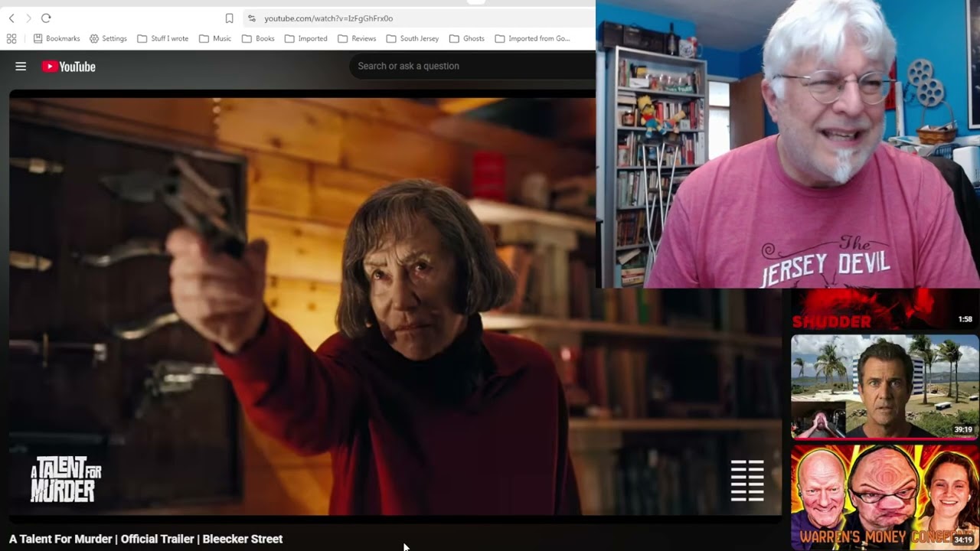The width and height of the screenshot is (980, 551).
Task: Click the A Talent For Murder video player
Action: click(396, 306)
